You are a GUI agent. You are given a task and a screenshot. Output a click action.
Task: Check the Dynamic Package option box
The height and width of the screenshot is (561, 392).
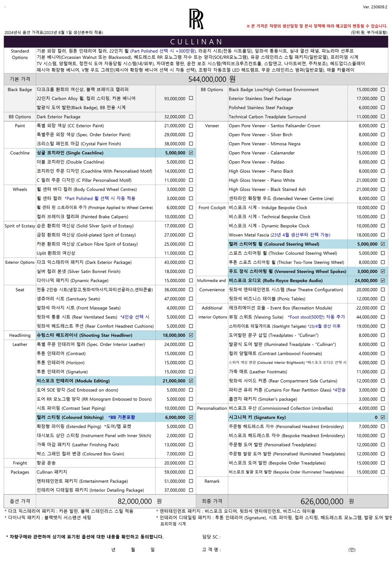[x=191, y=280]
